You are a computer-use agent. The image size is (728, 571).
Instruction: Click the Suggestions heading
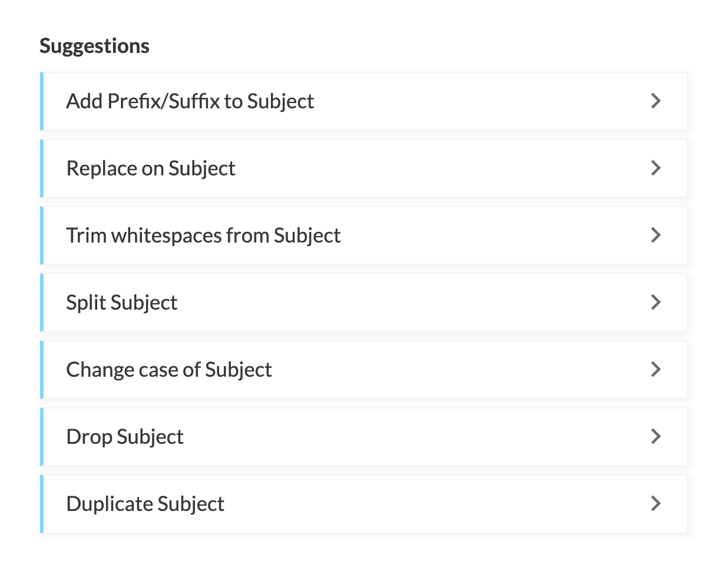(x=94, y=46)
